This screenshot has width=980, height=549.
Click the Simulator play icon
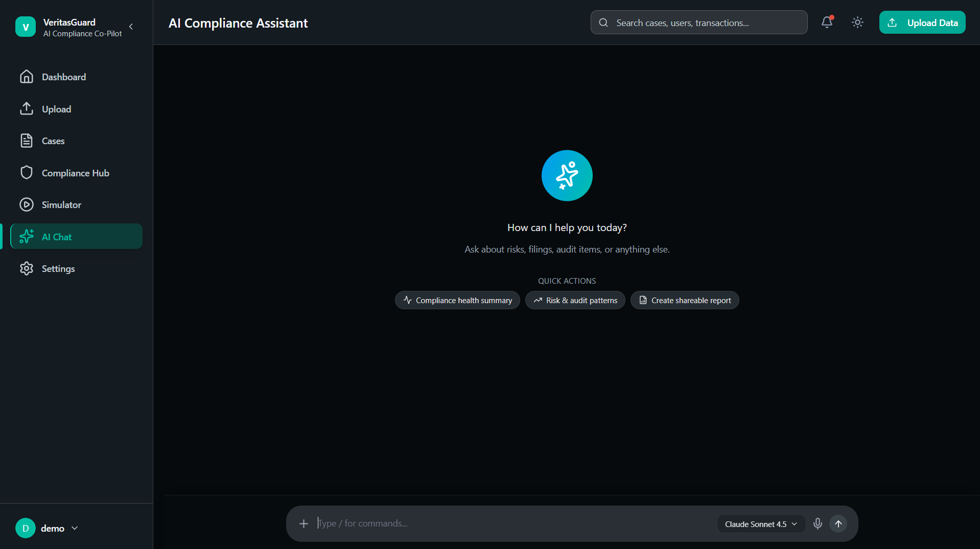coord(27,204)
